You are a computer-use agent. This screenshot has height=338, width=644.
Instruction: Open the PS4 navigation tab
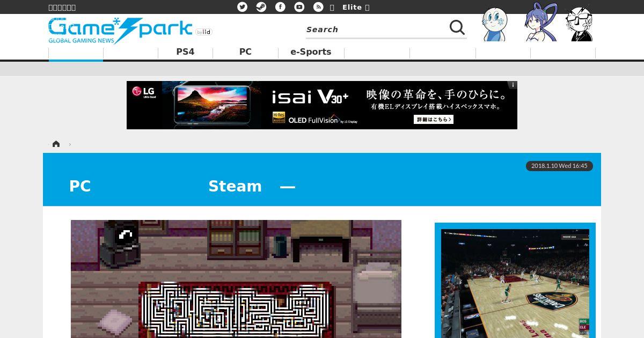click(185, 52)
